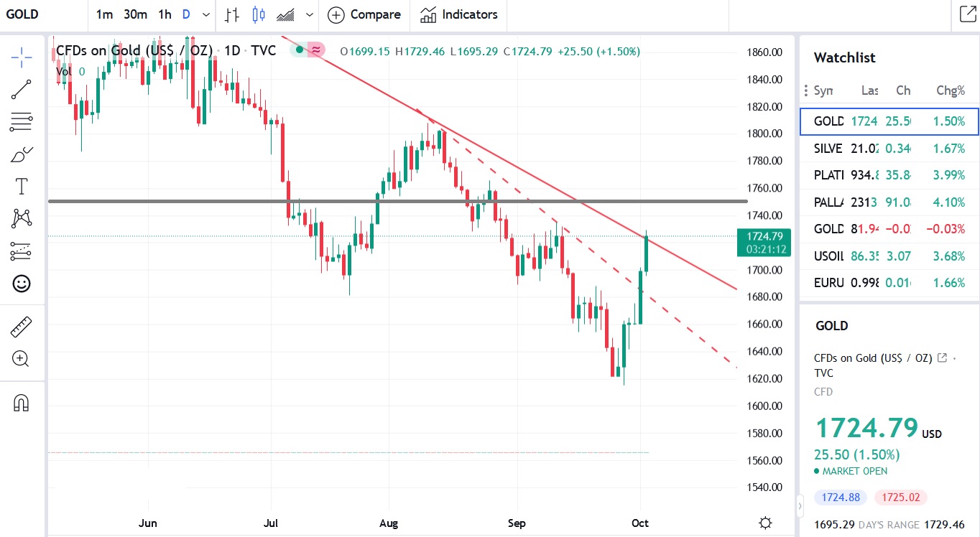The width and height of the screenshot is (980, 537).
Task: Toggle the Zoom In magnifier tool
Action: 22,358
